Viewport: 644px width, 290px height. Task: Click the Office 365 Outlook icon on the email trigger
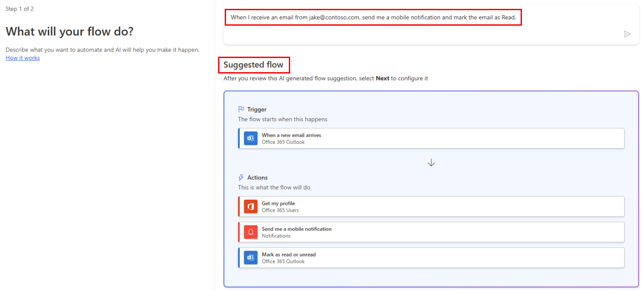[250, 138]
